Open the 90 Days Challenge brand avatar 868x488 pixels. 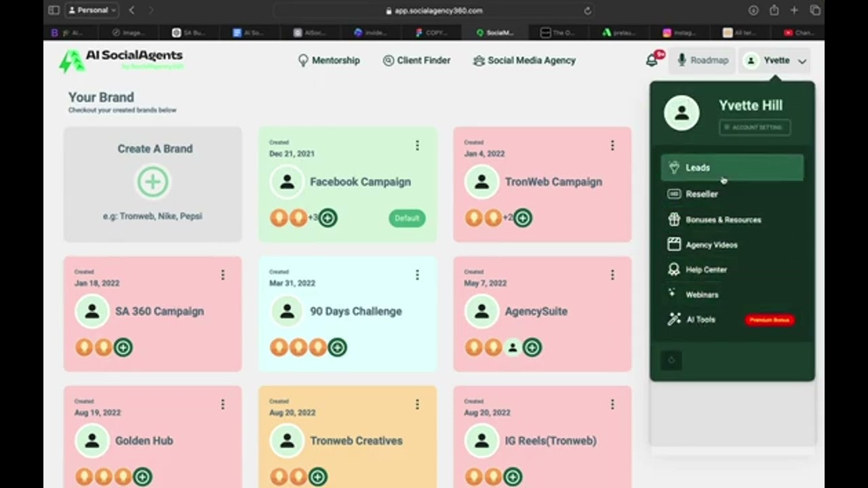287,311
